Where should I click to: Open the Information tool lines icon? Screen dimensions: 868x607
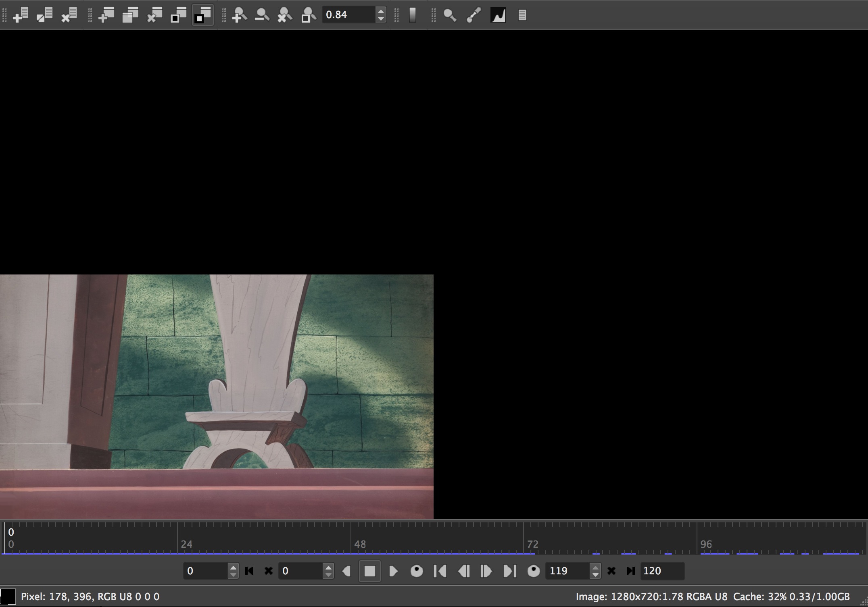click(522, 15)
